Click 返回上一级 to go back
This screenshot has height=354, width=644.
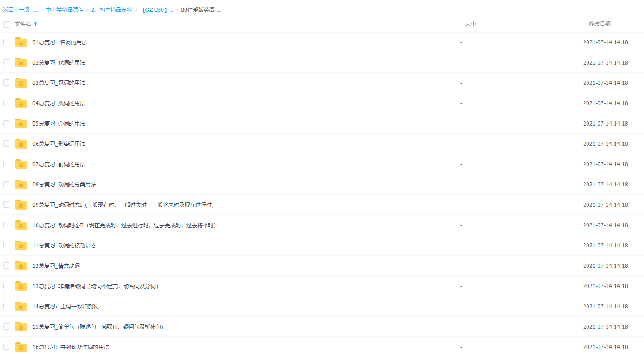pyautogui.click(x=16, y=10)
